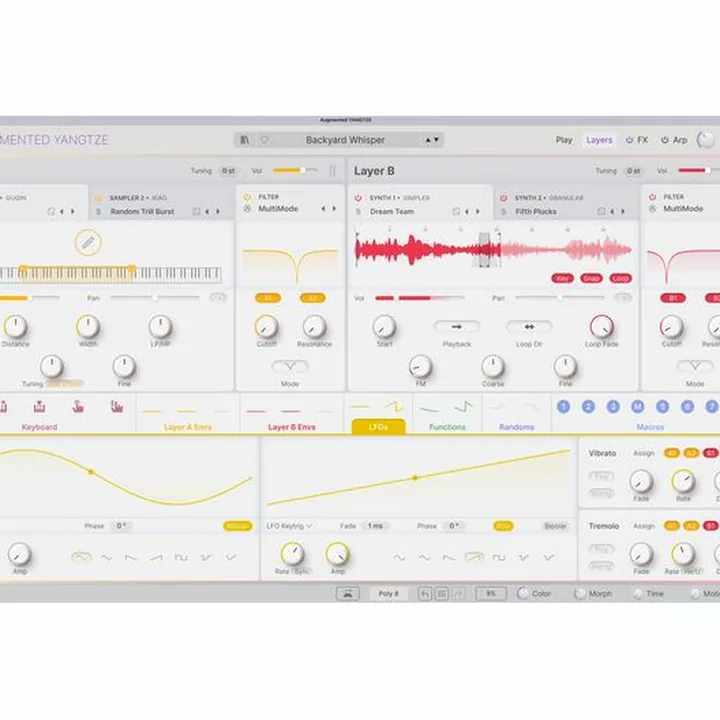Viewport: 720px width, 720px height.
Task: Open the Layer B Envs tab
Action: coord(292,427)
